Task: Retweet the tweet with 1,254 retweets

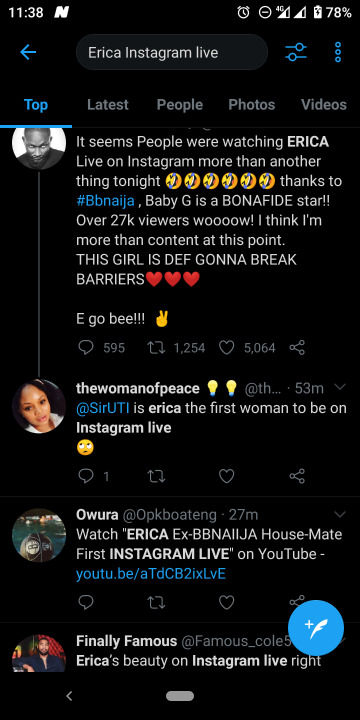Action: [x=156, y=348]
